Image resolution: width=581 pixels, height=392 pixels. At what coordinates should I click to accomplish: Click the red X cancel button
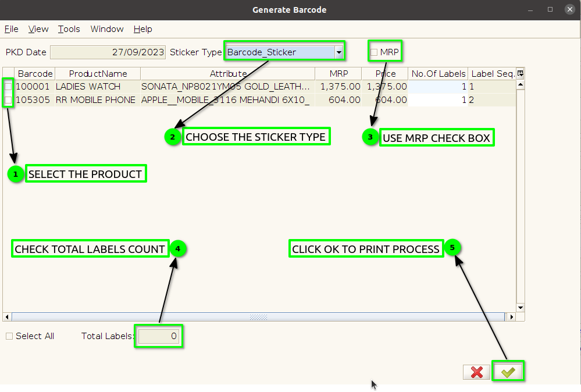click(476, 372)
